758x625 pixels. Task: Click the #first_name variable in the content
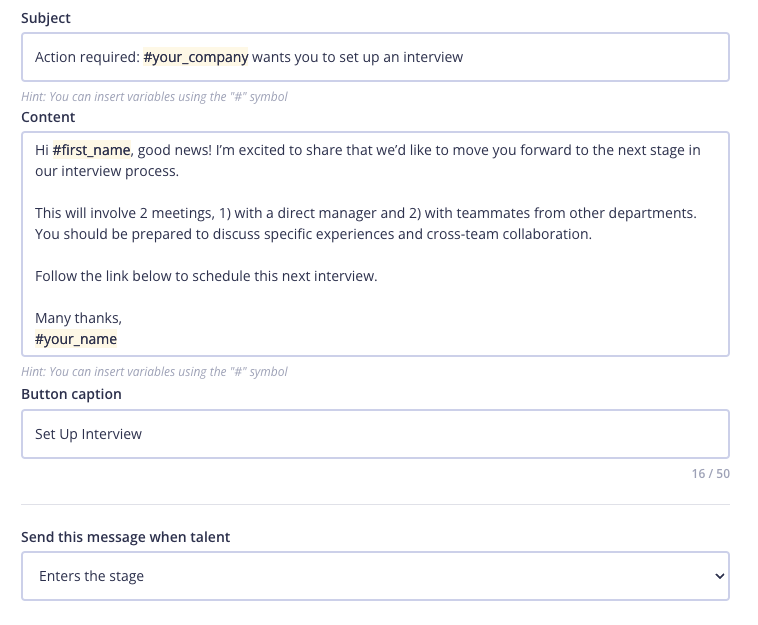[92, 150]
